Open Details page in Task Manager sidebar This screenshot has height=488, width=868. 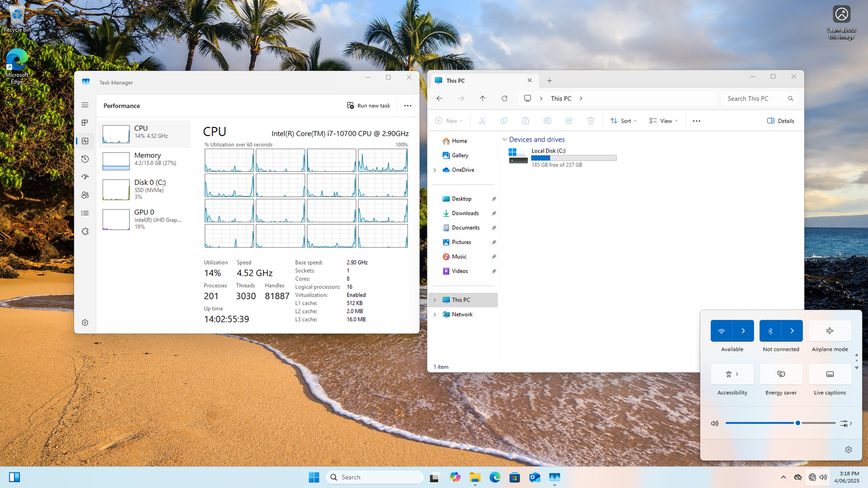[x=85, y=213]
